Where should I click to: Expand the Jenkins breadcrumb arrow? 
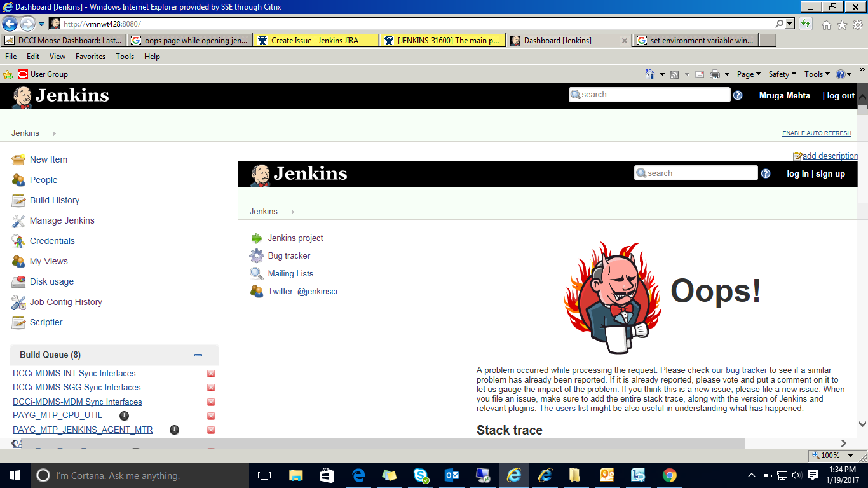click(54, 133)
